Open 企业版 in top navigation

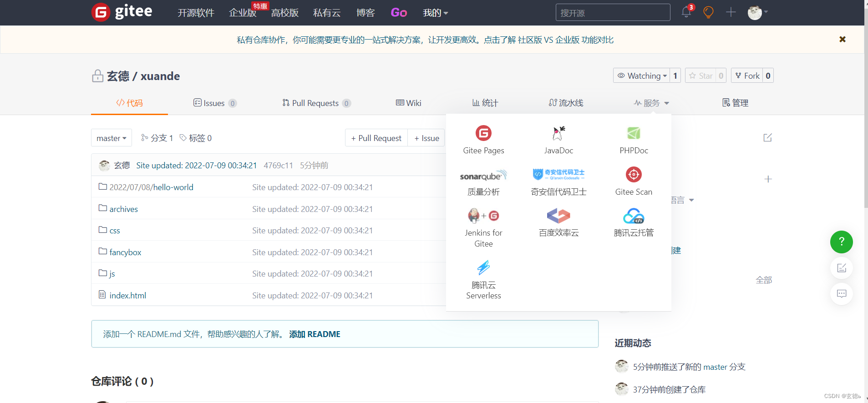point(243,13)
